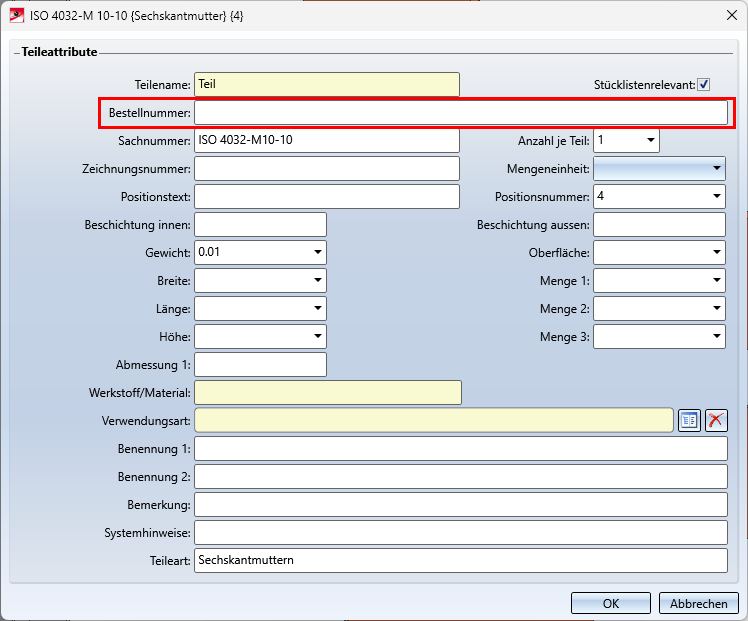
Task: Click the Abbrechen button
Action: (698, 603)
